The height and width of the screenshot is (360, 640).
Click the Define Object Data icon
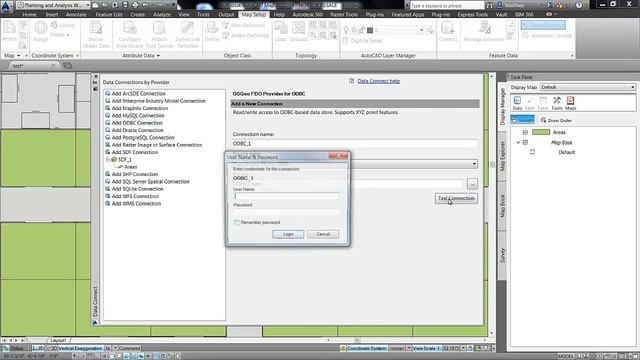click(96, 35)
